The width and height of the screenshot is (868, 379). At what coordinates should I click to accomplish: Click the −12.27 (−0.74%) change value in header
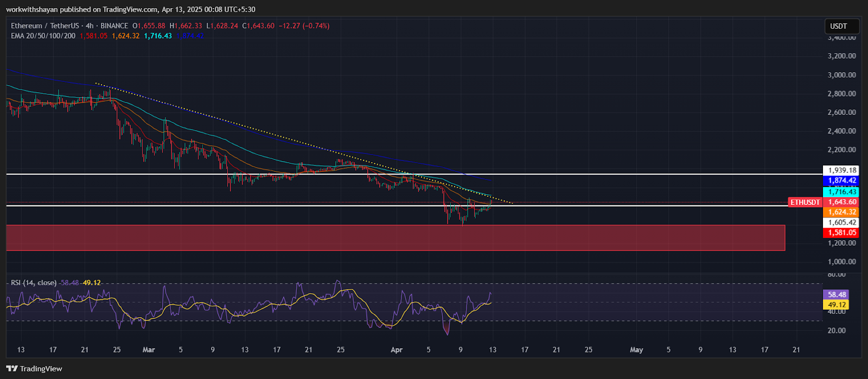[304, 25]
